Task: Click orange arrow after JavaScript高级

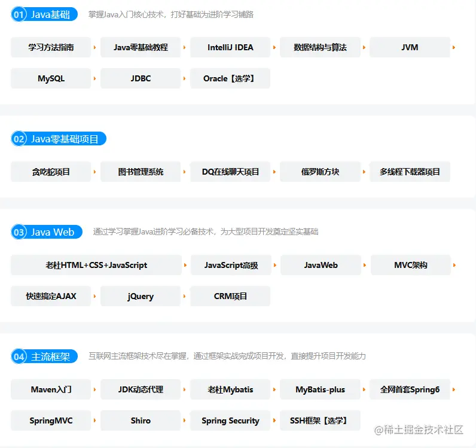Action: click(x=274, y=265)
